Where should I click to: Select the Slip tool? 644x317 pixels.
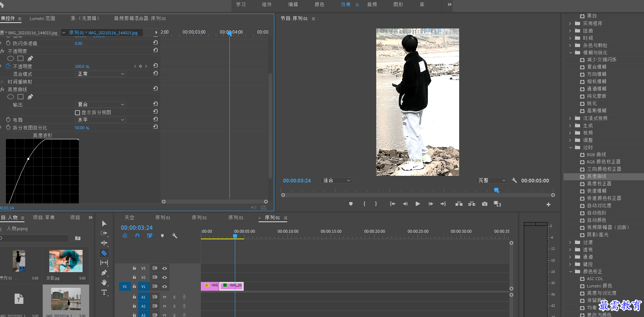click(104, 263)
